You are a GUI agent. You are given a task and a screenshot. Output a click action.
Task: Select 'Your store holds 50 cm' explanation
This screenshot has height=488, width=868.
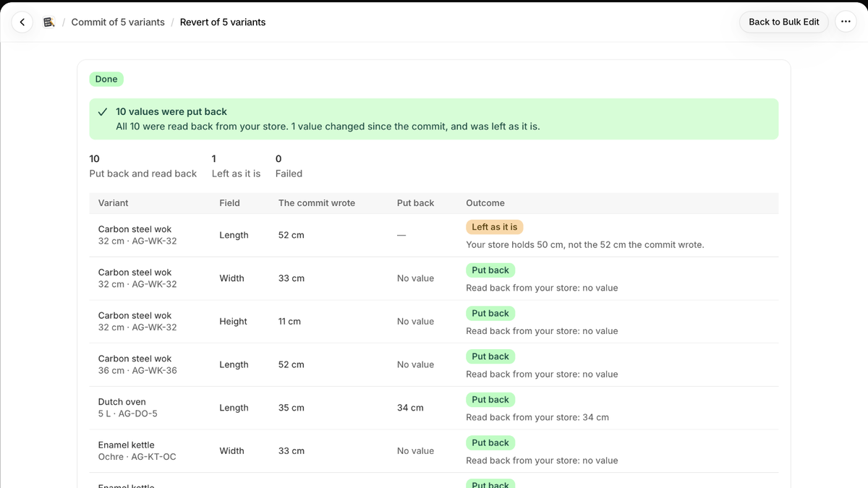point(585,245)
